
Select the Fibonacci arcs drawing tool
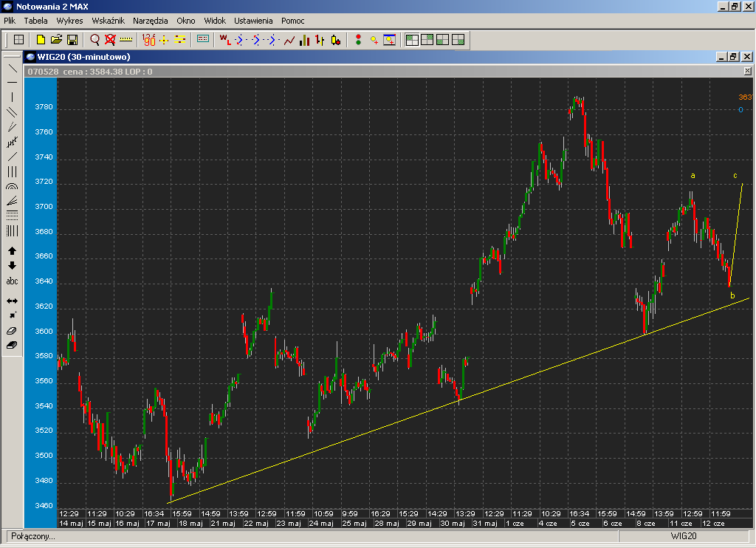[12, 186]
